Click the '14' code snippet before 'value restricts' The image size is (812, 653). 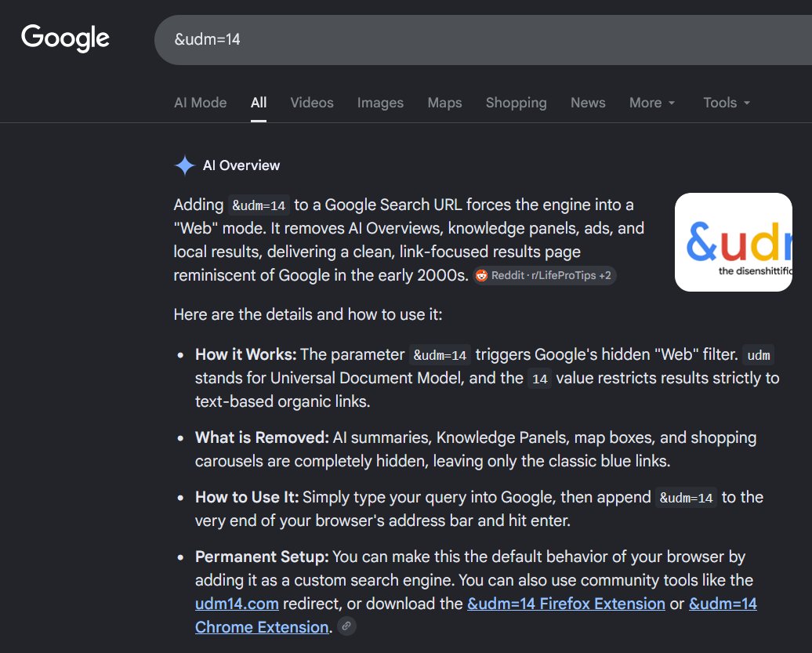(x=539, y=379)
